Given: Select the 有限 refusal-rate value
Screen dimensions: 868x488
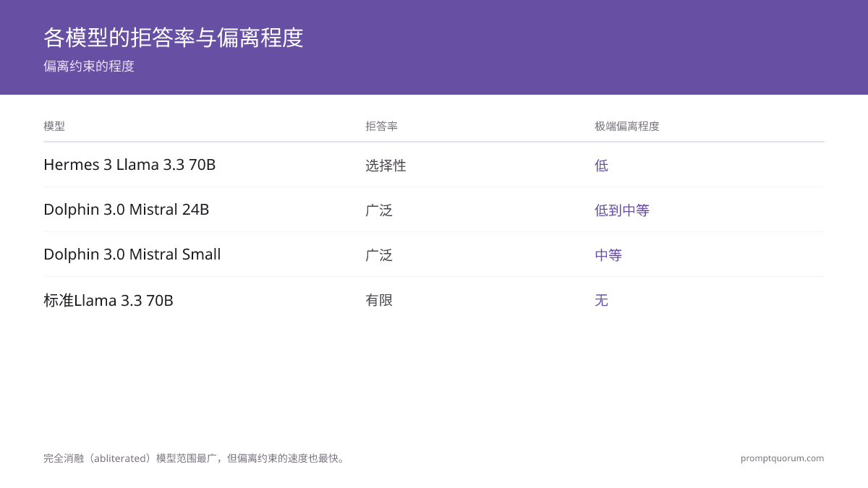Looking at the screenshot, I should pos(379,300).
